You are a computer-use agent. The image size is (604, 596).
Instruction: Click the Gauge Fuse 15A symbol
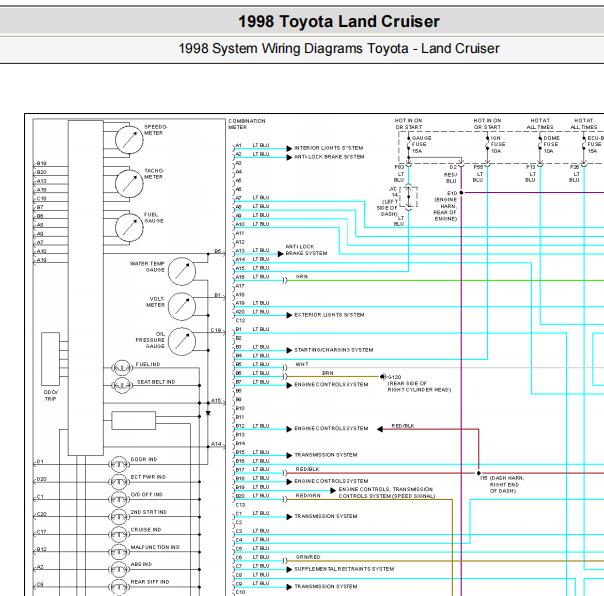coord(408,145)
